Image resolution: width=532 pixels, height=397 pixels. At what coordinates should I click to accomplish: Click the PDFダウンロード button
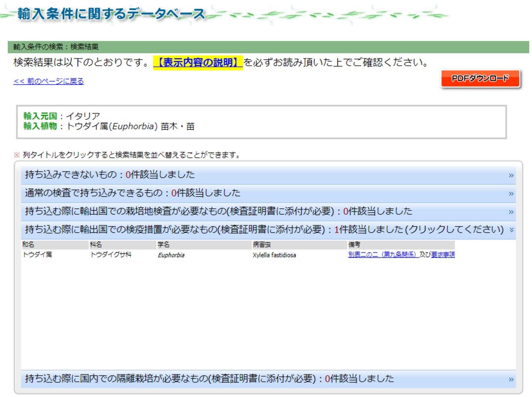480,79
